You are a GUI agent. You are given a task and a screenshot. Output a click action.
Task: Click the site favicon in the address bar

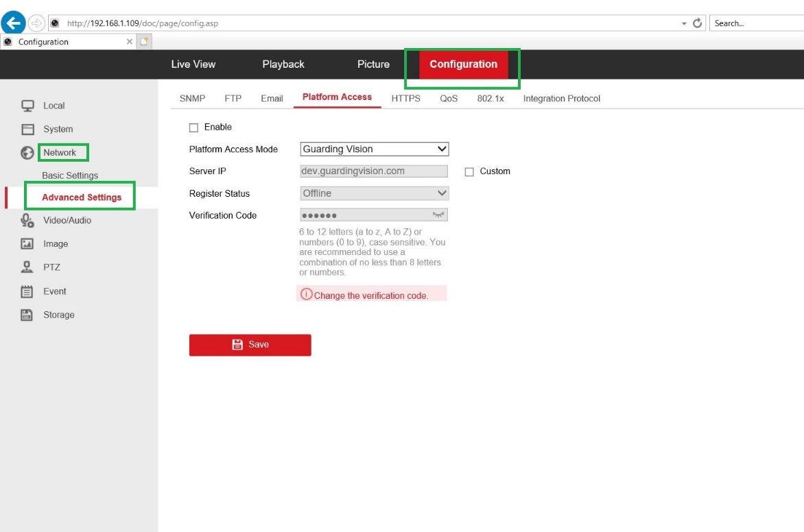[56, 23]
